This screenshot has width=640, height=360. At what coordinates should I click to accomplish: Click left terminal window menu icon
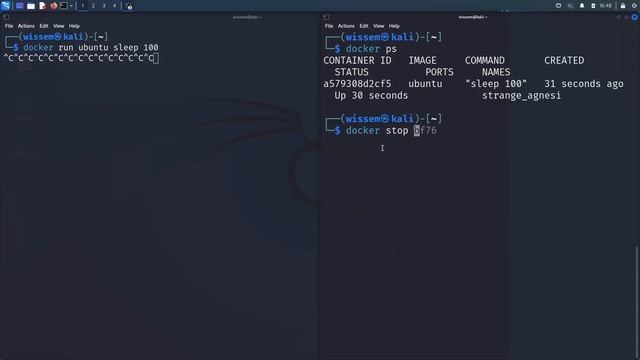click(x=6, y=17)
